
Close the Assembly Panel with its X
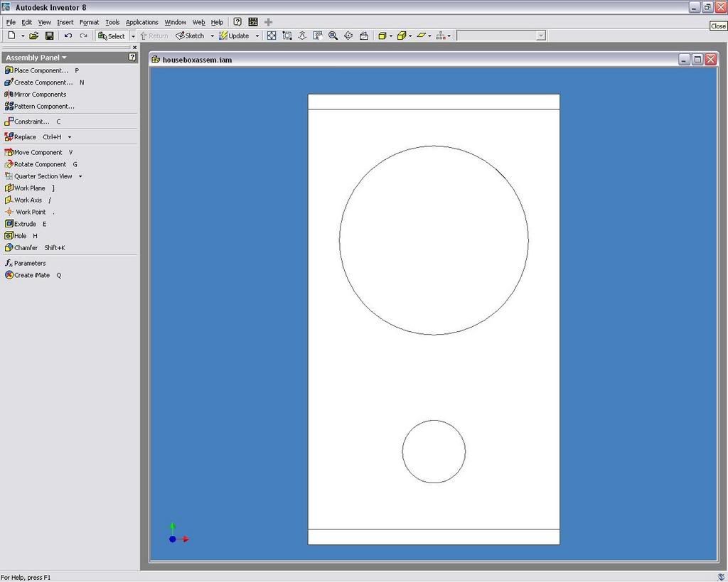coord(134,48)
